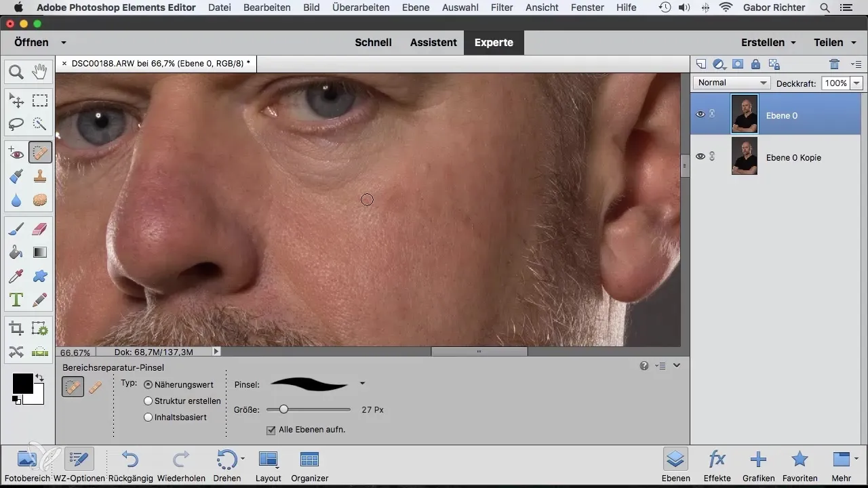The height and width of the screenshot is (488, 868).
Task: Hide the Ebene 0 Kopie layer
Action: [701, 157]
